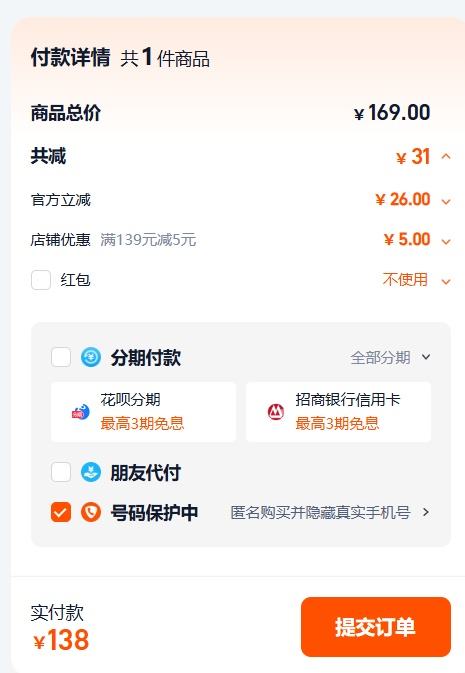Open the 匿名购买并隐藏真实手机号 link

pos(320,512)
